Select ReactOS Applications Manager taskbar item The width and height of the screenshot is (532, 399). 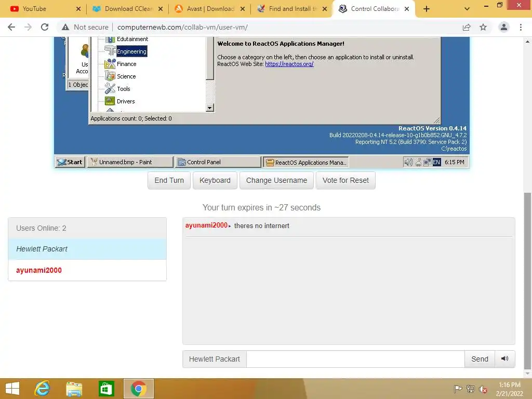[x=306, y=163]
